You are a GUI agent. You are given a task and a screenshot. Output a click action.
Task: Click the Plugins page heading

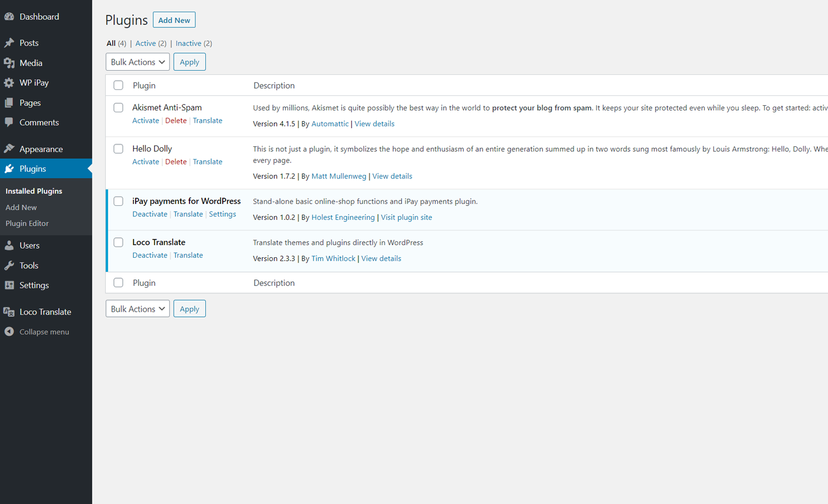pos(126,20)
